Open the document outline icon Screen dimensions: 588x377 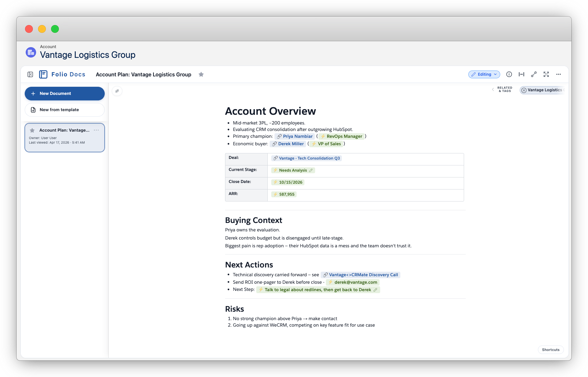point(117,91)
